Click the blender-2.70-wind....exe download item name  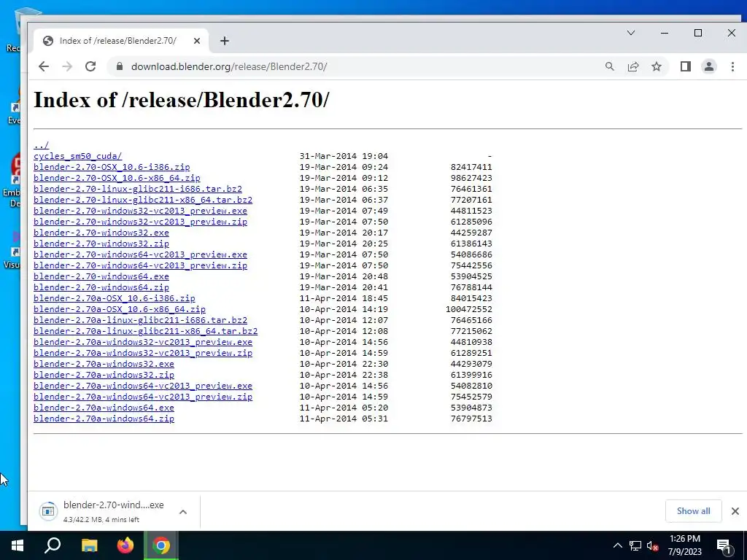113,505
